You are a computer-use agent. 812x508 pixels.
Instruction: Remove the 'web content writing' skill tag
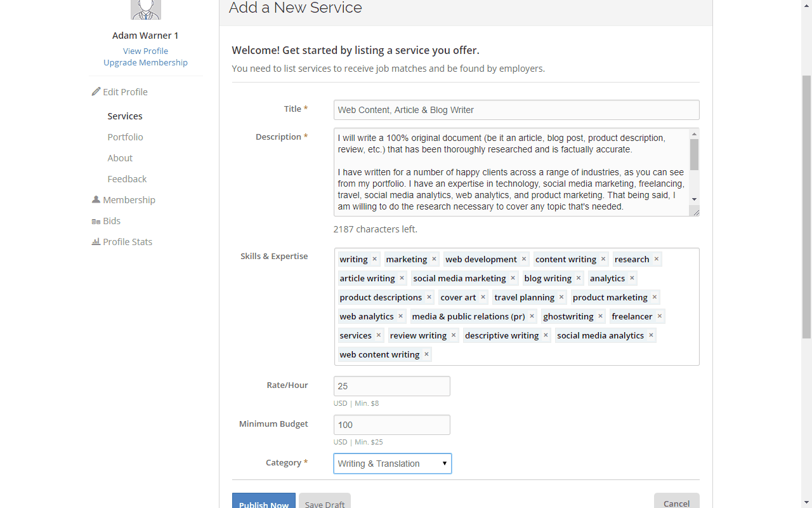click(x=426, y=354)
